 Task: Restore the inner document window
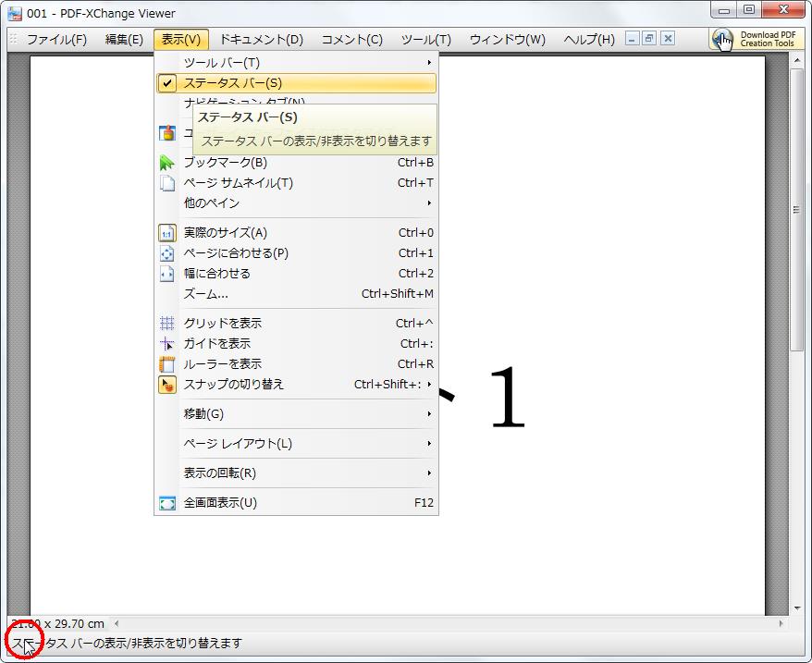[649, 38]
